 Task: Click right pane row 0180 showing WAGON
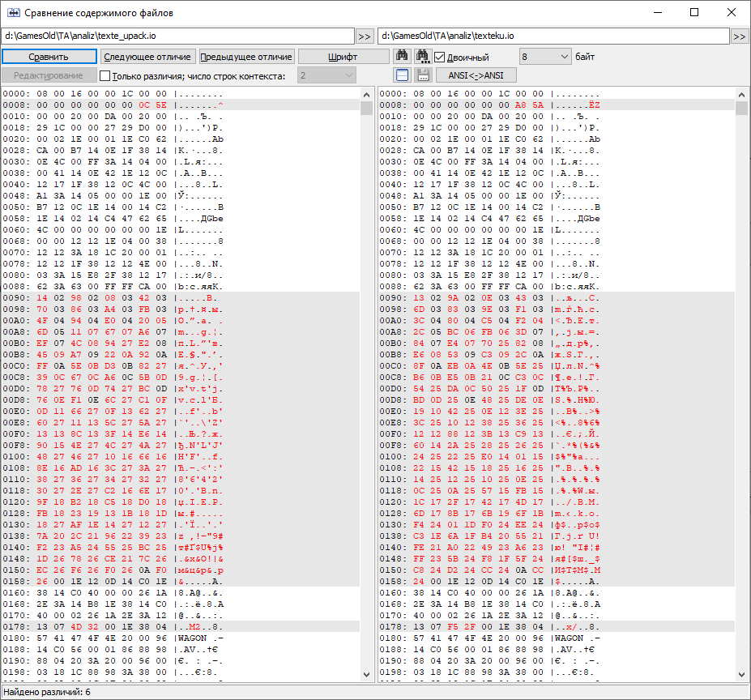pyautogui.click(x=557, y=638)
